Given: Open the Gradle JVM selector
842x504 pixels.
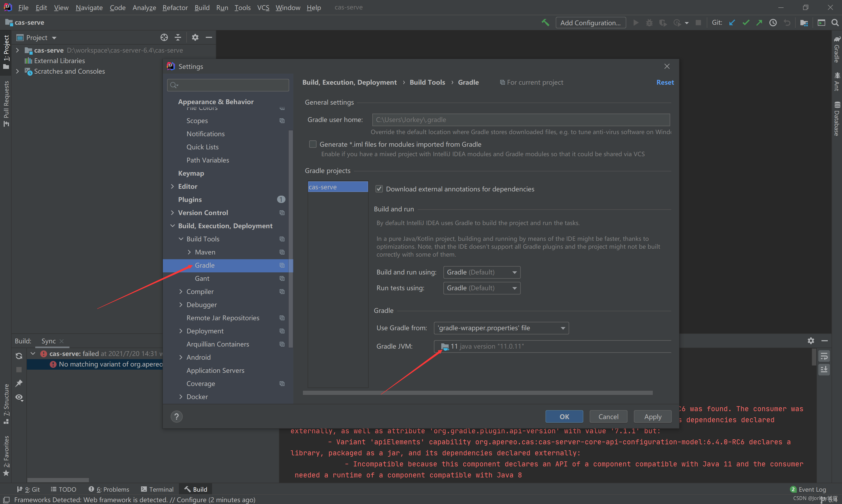Looking at the screenshot, I should 552,346.
